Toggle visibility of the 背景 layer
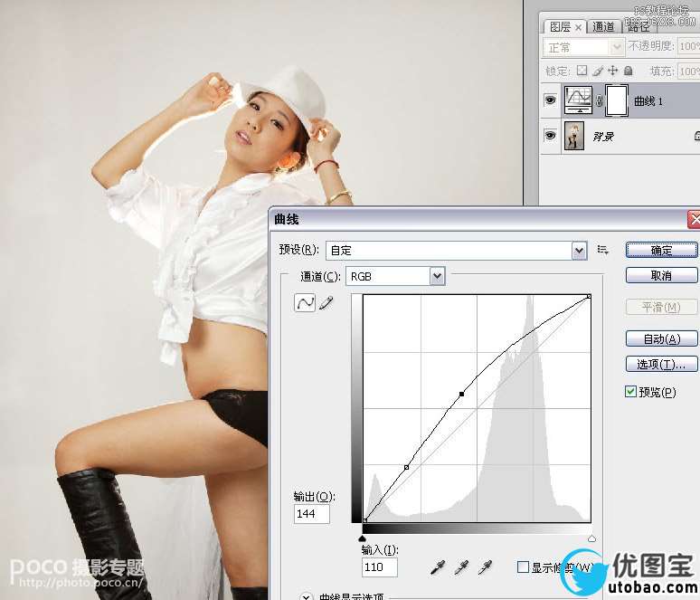The image size is (700, 600). click(x=551, y=135)
